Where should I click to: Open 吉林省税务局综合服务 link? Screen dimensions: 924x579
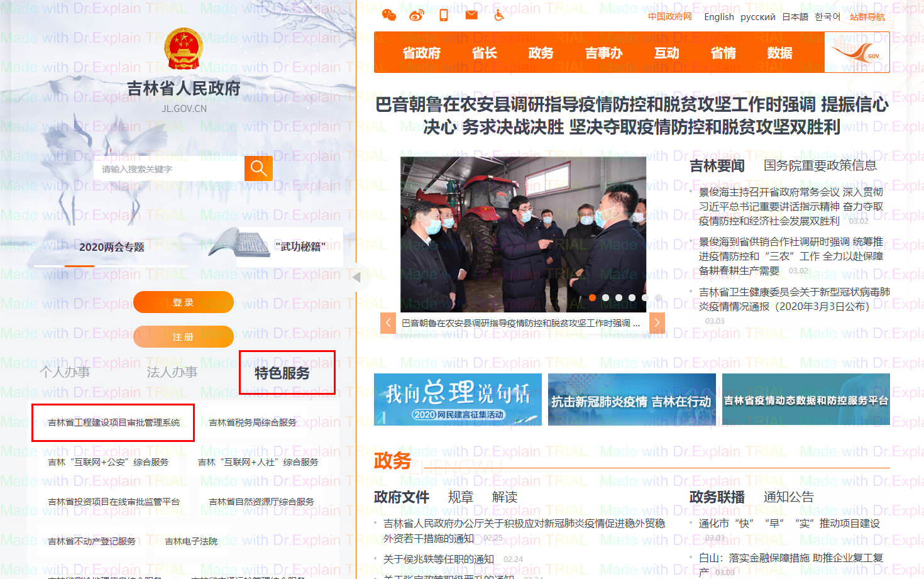253,422
